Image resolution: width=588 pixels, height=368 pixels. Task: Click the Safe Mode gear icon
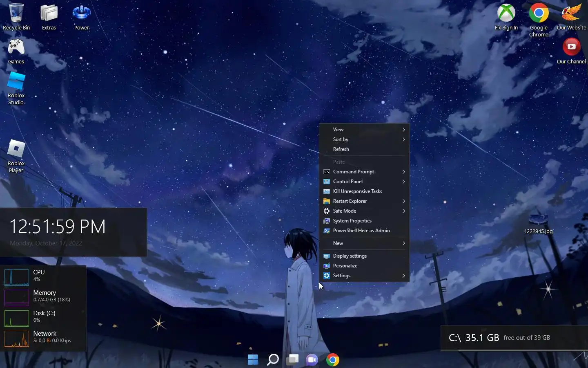click(327, 211)
